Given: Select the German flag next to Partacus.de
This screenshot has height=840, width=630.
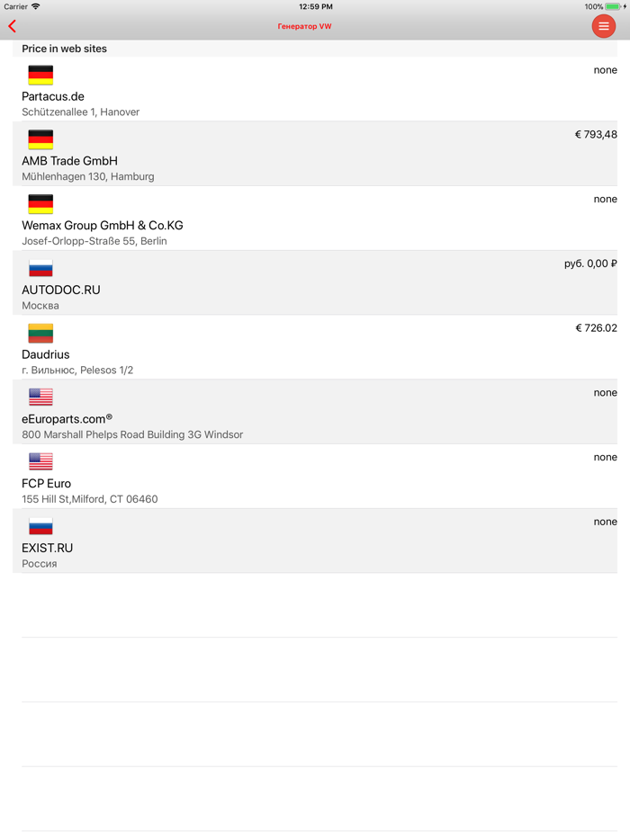Looking at the screenshot, I should coord(40,75).
